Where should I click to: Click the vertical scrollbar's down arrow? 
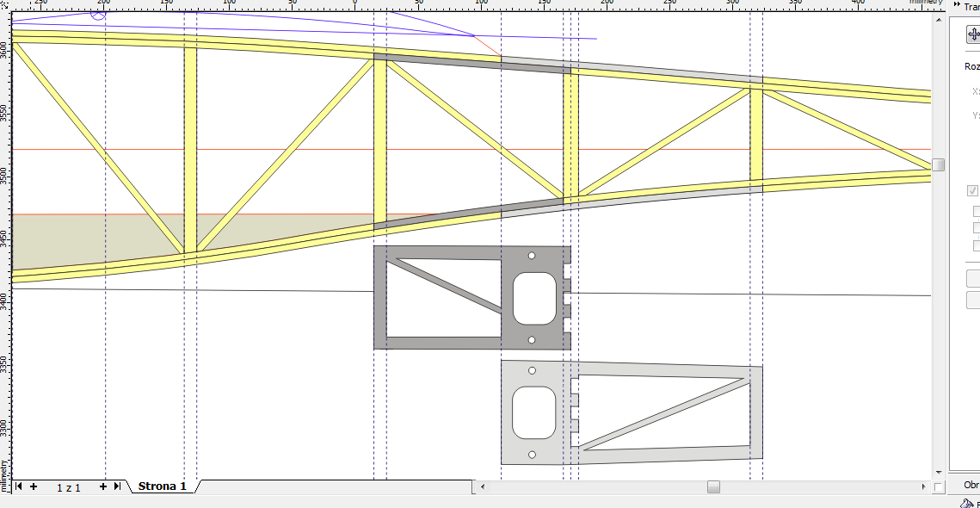point(939,472)
